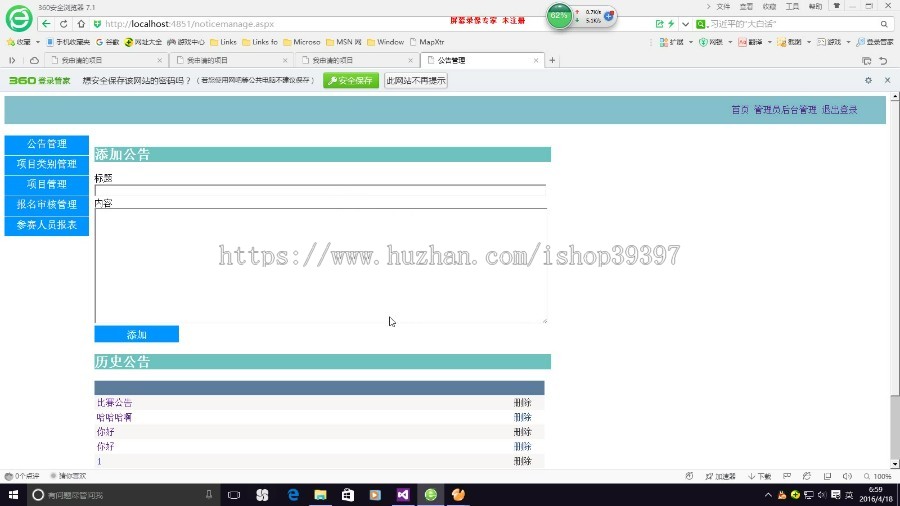Click 此网站不再提示 button
This screenshot has height=506, width=900.
pos(416,80)
